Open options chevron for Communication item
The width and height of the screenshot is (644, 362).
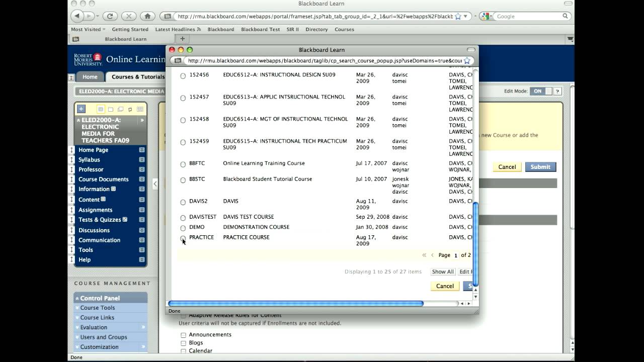click(142, 240)
